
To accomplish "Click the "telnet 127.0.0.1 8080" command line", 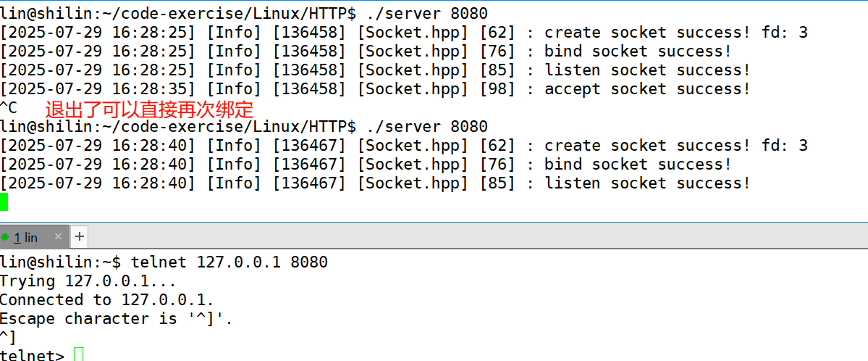I will [x=164, y=262].
